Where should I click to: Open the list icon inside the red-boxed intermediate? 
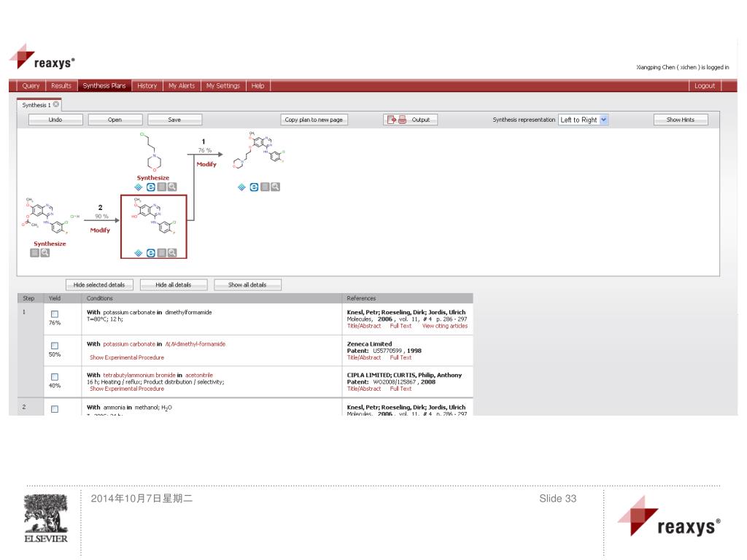tap(162, 253)
